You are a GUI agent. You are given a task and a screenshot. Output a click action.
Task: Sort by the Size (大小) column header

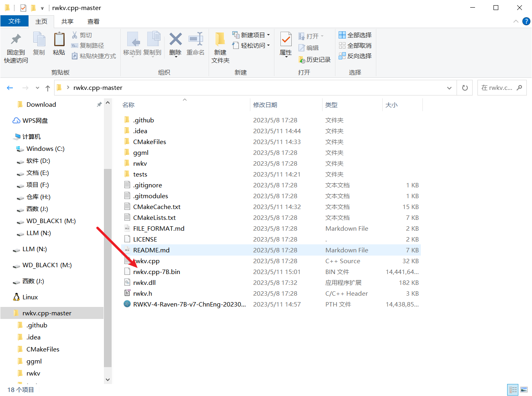(392, 105)
